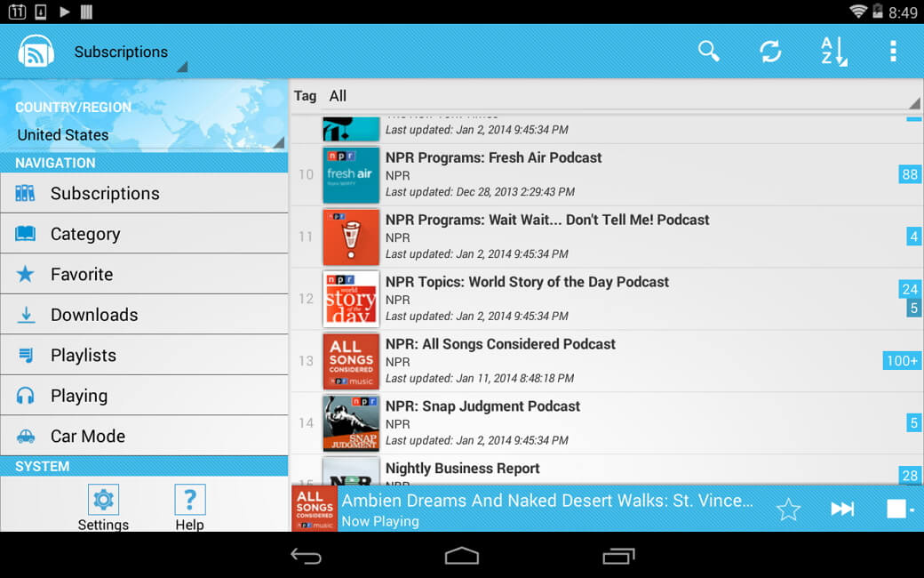Click the 28 badge on Nightly Business Report
Screen dimensions: 924x578
click(x=909, y=476)
